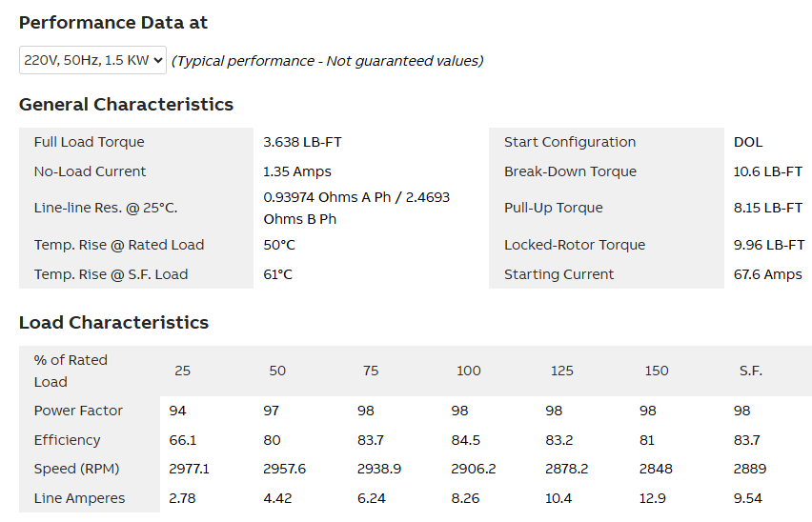Viewport: 812px width, 522px height.
Task: Click the Load Characteristics heading
Action: (113, 322)
